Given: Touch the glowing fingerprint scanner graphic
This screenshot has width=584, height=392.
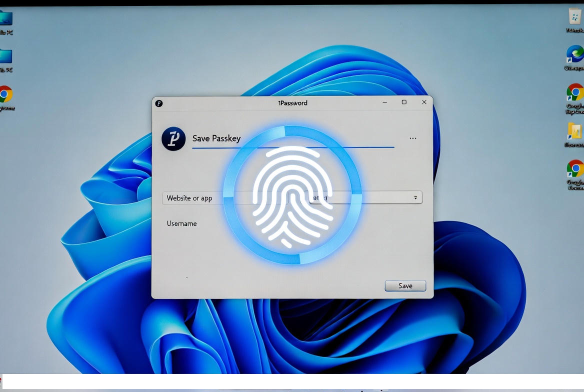Looking at the screenshot, I should 292,194.
